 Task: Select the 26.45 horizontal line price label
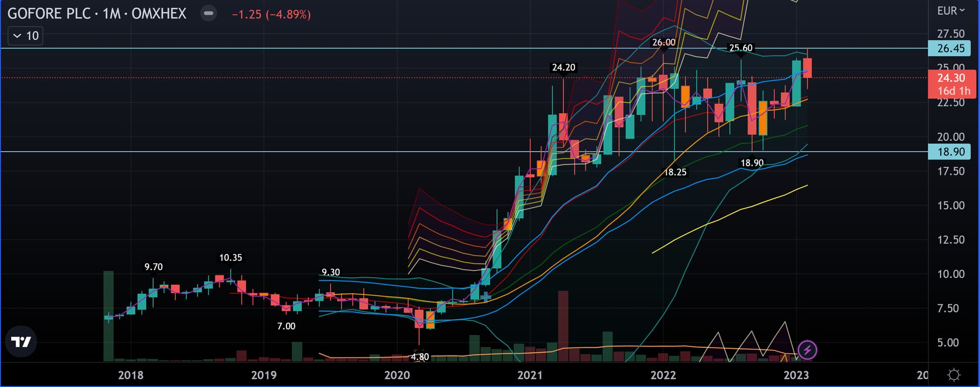(950, 48)
